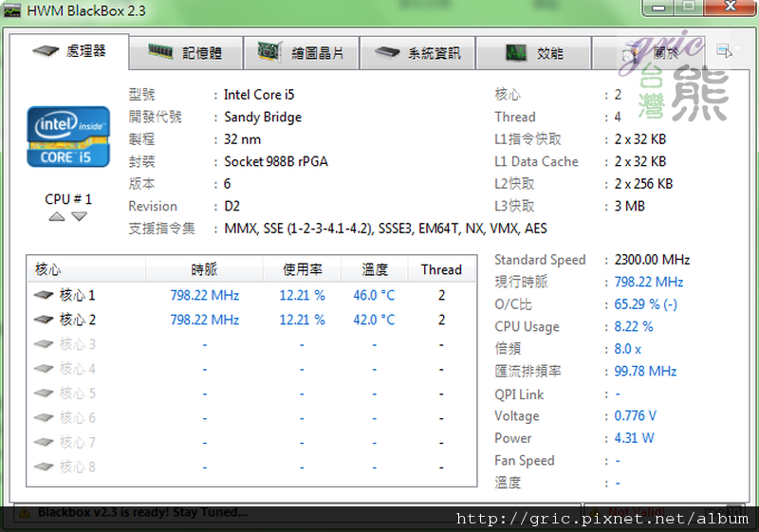Click the 時脈 column header
The image size is (759, 532).
[204, 269]
